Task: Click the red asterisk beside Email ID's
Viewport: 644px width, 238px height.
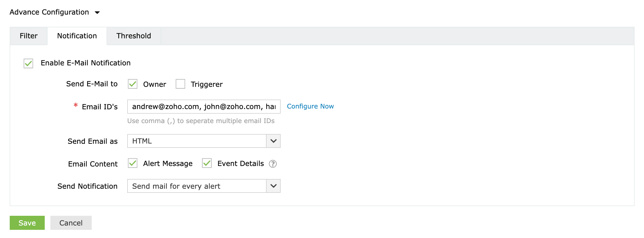Action: point(75,105)
